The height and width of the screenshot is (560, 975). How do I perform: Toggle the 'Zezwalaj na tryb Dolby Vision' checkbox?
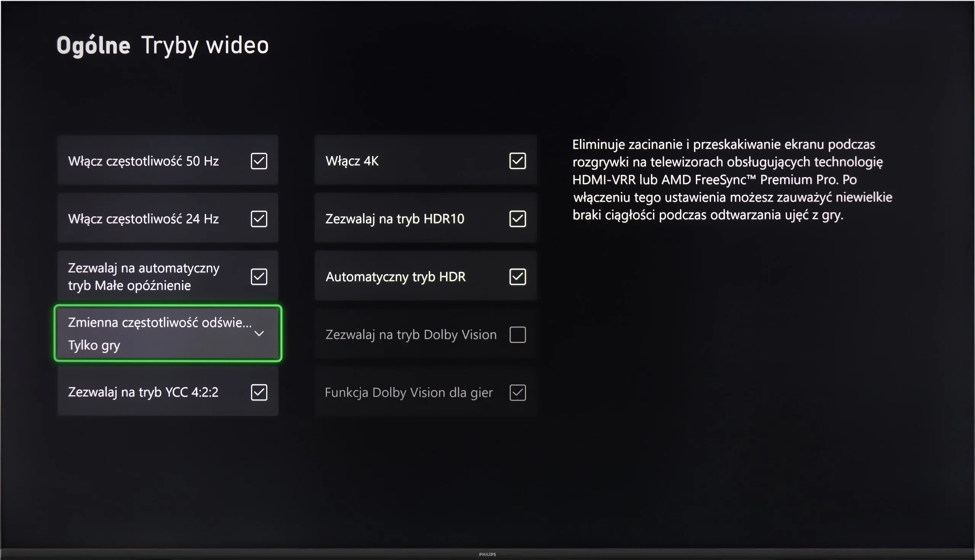[x=518, y=335]
